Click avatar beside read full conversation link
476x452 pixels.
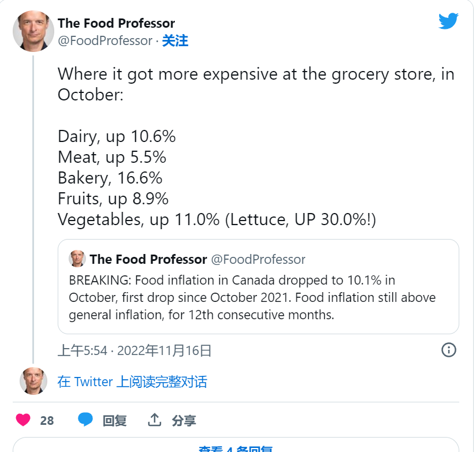pyautogui.click(x=33, y=381)
